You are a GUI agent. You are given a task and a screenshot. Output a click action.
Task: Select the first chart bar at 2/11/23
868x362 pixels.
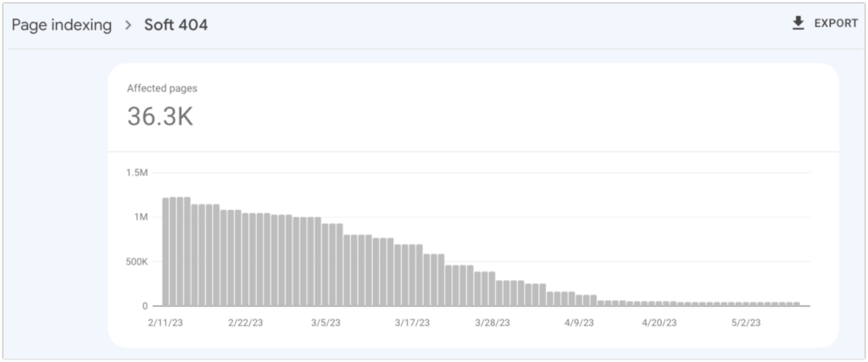[x=165, y=252]
